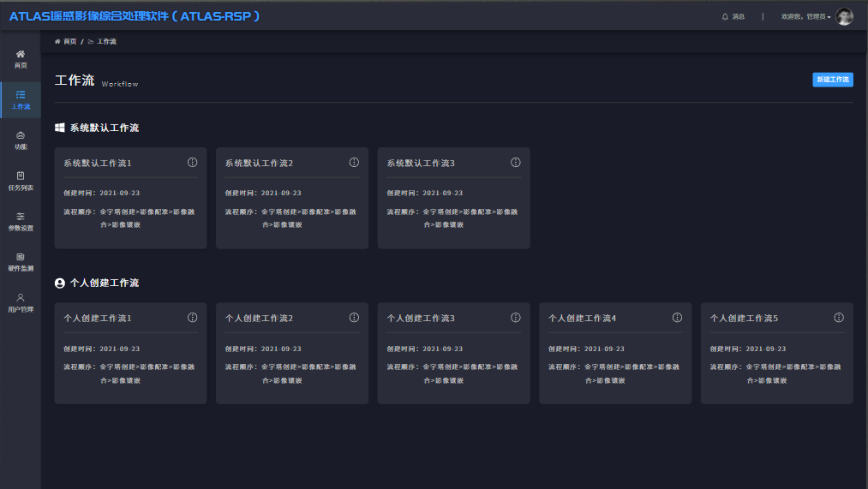Click info icon on 系统默认工作流3 card
Viewport: 868px width, 489px height.
click(x=516, y=162)
